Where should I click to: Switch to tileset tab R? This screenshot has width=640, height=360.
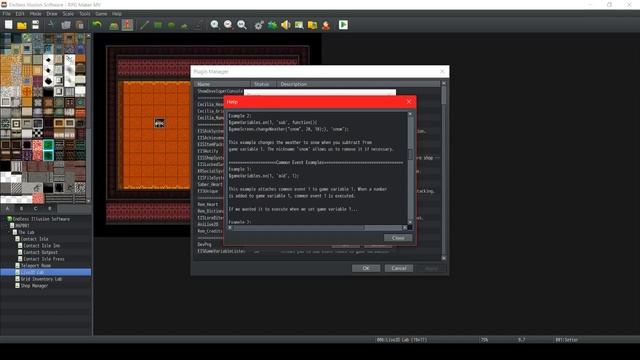pos(50,209)
